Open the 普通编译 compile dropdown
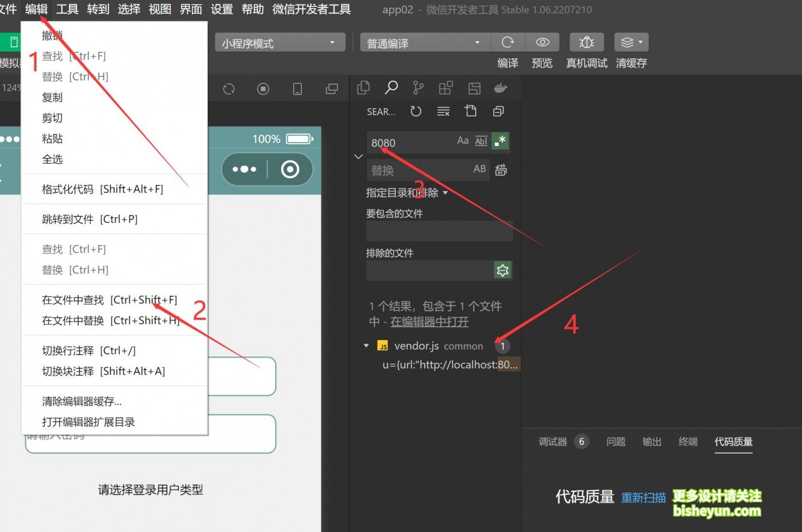 (426, 43)
